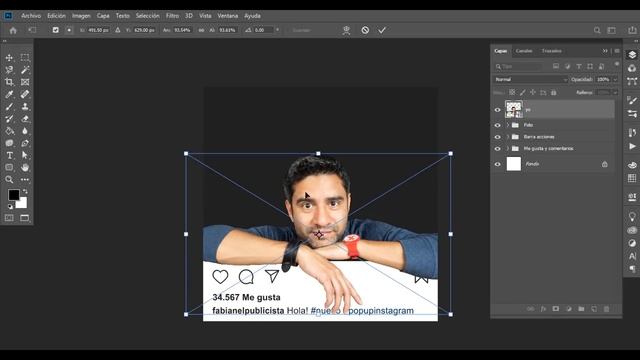640x360 pixels.
Task: Open the Archivo menu
Action: (x=31, y=16)
